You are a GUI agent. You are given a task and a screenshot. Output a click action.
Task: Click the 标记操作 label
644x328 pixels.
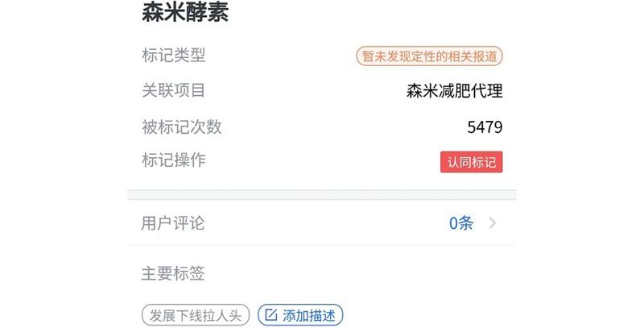tap(174, 160)
